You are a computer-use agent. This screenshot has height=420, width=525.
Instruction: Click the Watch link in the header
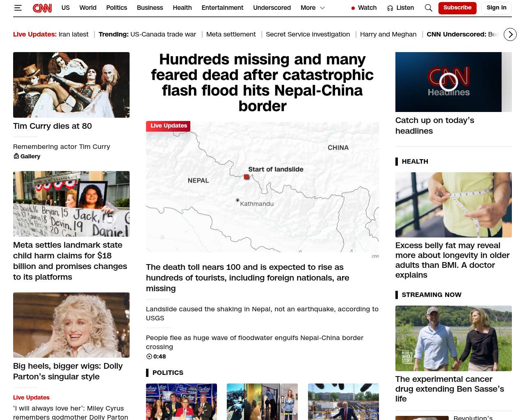(367, 8)
